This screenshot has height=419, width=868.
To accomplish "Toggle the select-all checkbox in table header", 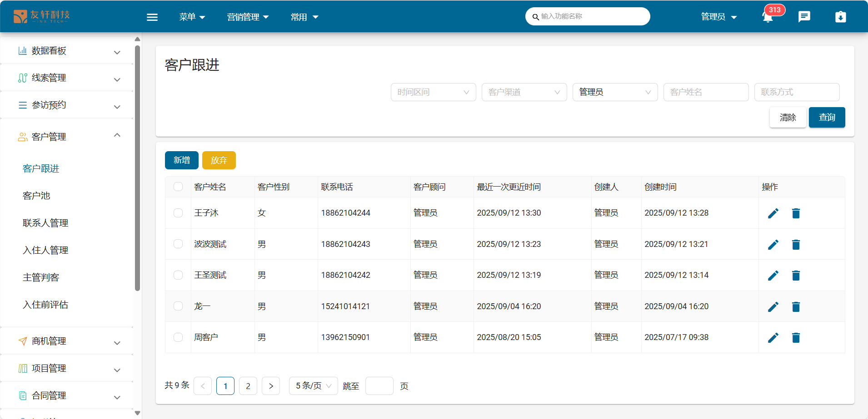I will tap(178, 187).
